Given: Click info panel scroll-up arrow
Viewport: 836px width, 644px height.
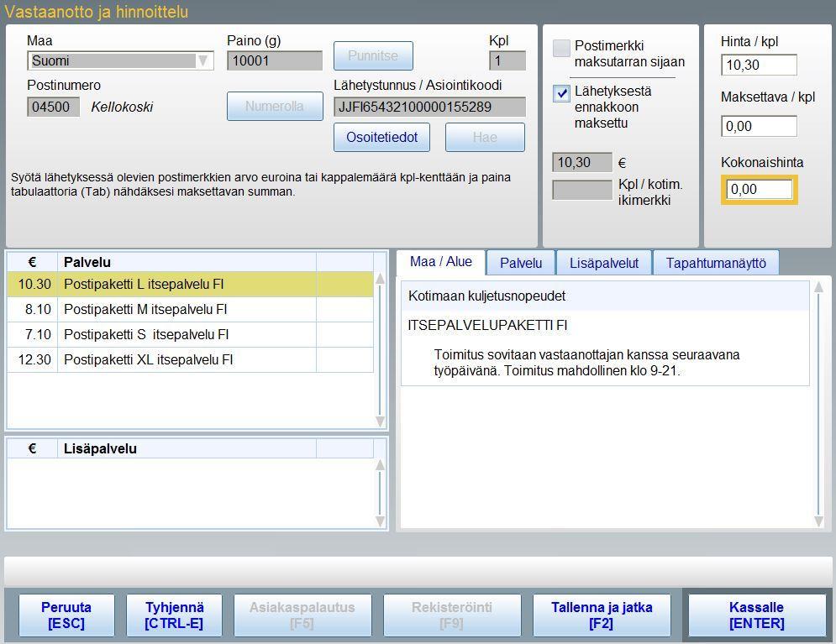Looking at the screenshot, I should [819, 288].
